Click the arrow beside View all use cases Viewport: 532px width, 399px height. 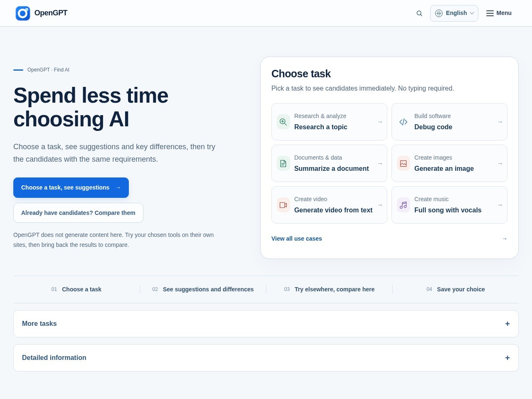coord(505,239)
